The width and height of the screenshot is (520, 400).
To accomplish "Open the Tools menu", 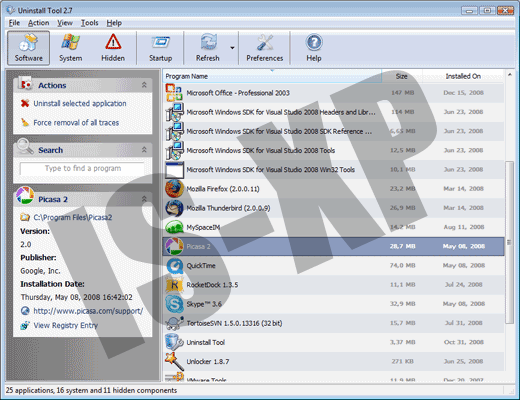I will [90, 23].
